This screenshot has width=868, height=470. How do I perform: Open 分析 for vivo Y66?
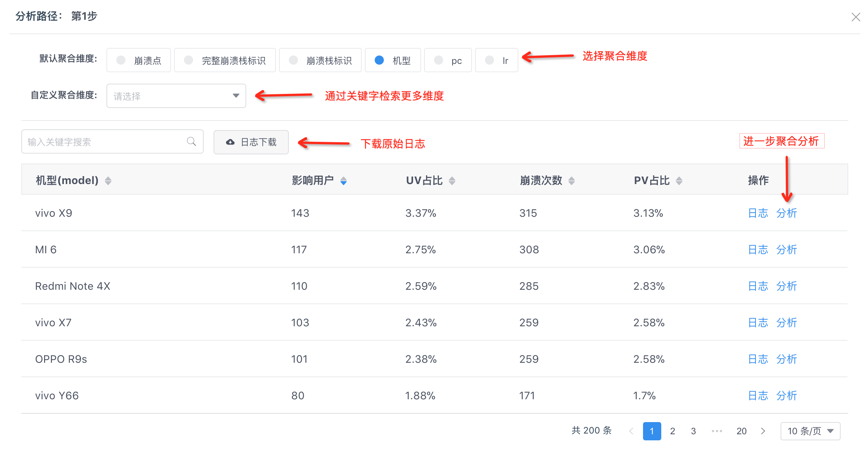point(786,395)
